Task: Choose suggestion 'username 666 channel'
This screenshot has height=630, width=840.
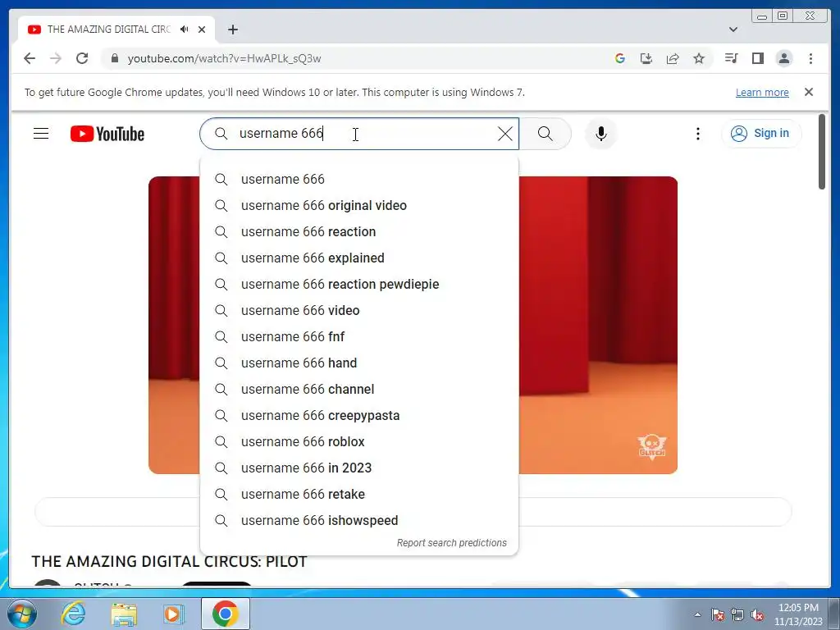Action: (359, 389)
